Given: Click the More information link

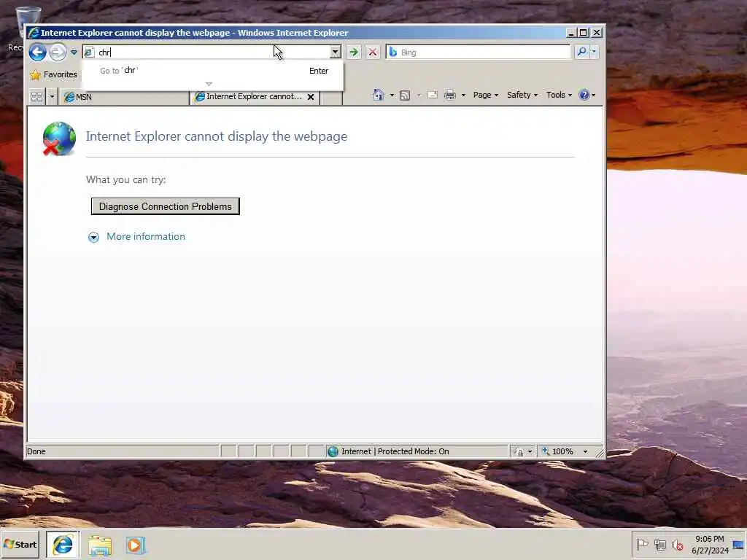Looking at the screenshot, I should [146, 237].
